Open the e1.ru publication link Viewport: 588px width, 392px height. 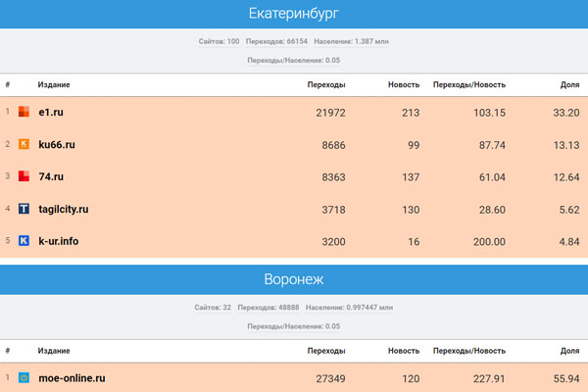(51, 113)
